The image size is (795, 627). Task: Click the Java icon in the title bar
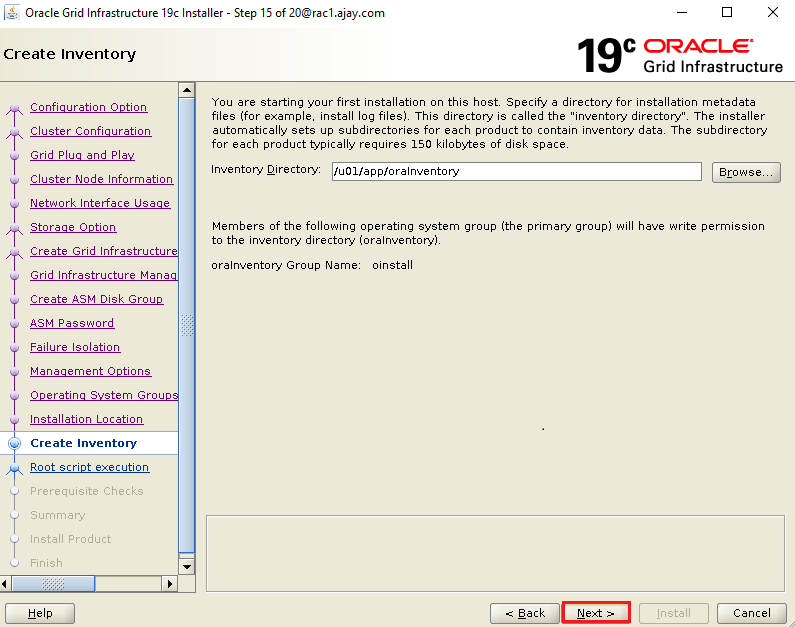click(x=11, y=13)
